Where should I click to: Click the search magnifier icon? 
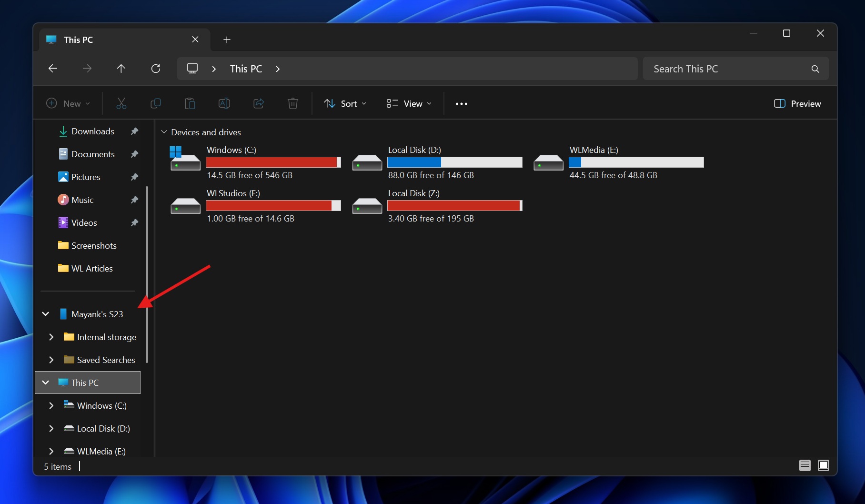815,69
